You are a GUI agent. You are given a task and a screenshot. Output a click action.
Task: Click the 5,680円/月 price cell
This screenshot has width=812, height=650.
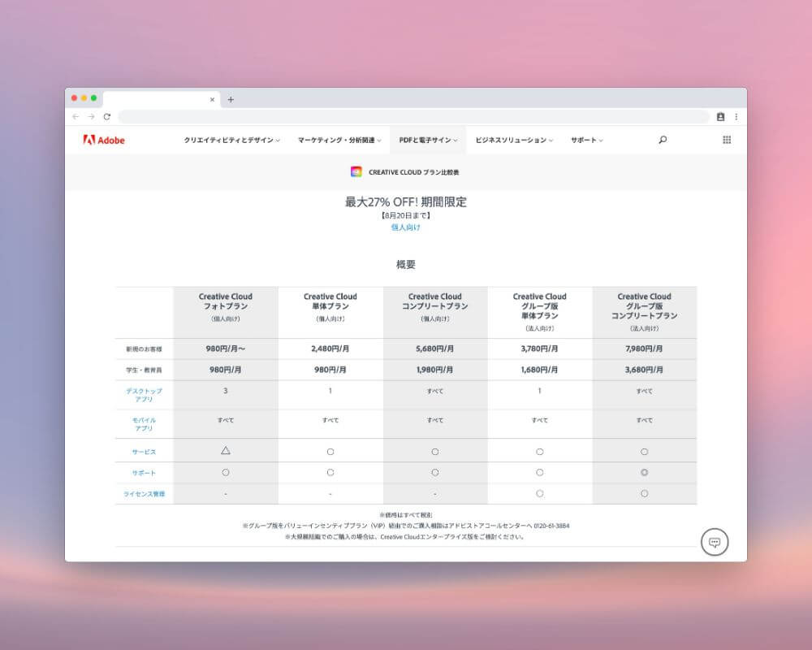click(x=435, y=349)
